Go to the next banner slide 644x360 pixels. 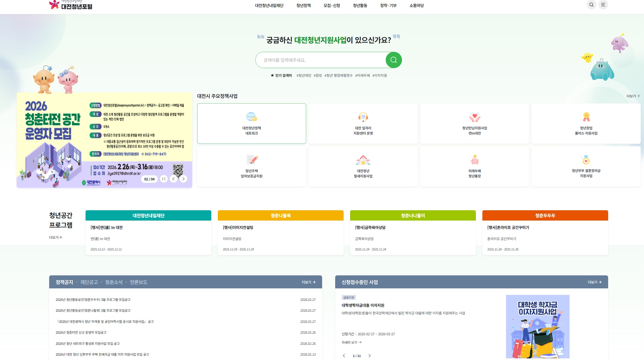(x=183, y=179)
